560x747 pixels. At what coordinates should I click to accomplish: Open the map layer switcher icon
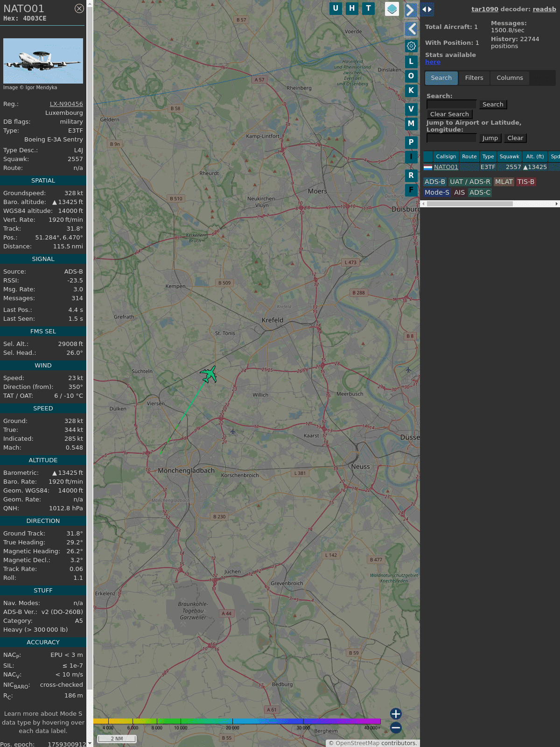pos(392,9)
